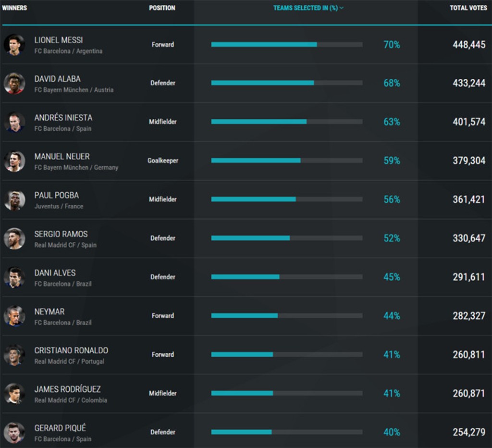Click Lionel Messi's 70% progress bar

pos(286,45)
